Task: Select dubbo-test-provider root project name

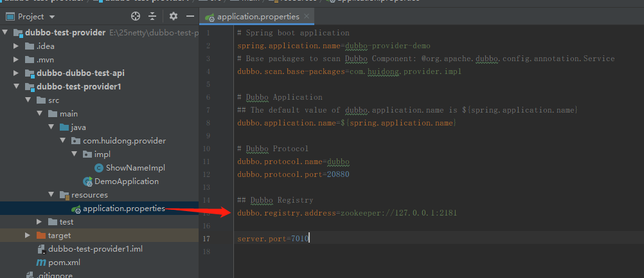Action: click(66, 32)
